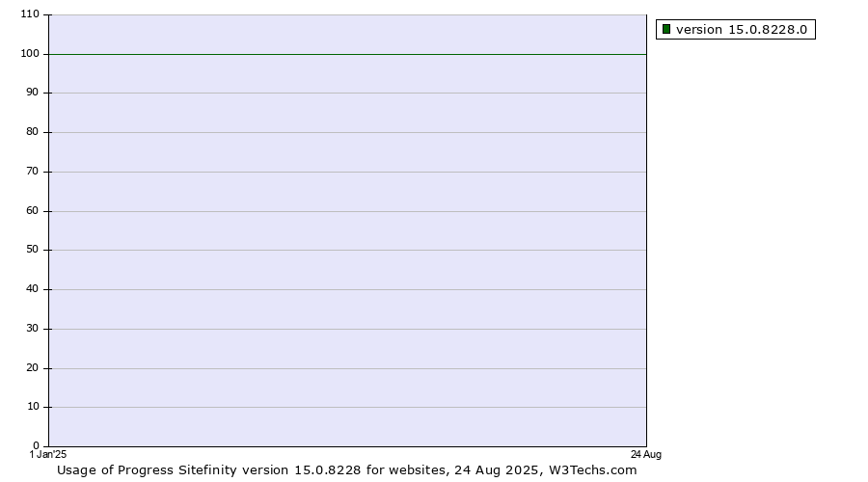The width and height of the screenshot is (868, 482).
Task: Click the y-axis label '0'
Action: pos(36,445)
